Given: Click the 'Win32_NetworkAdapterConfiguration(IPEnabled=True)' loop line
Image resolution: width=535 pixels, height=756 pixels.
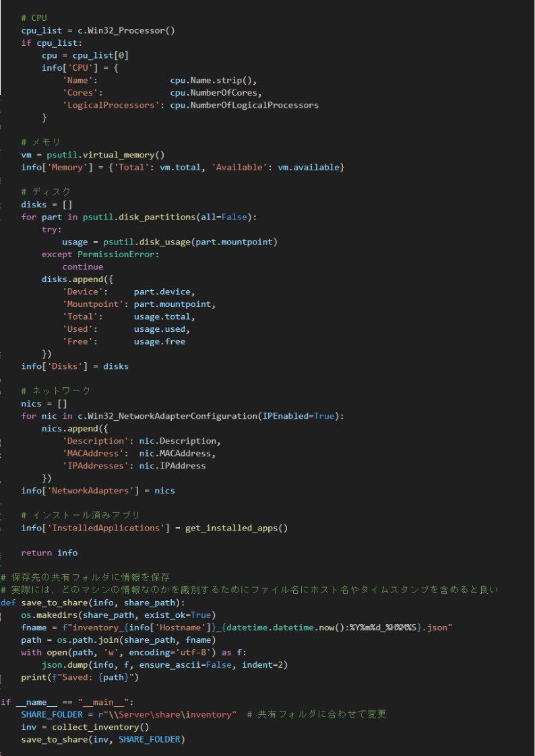Looking at the screenshot, I should point(183,415).
